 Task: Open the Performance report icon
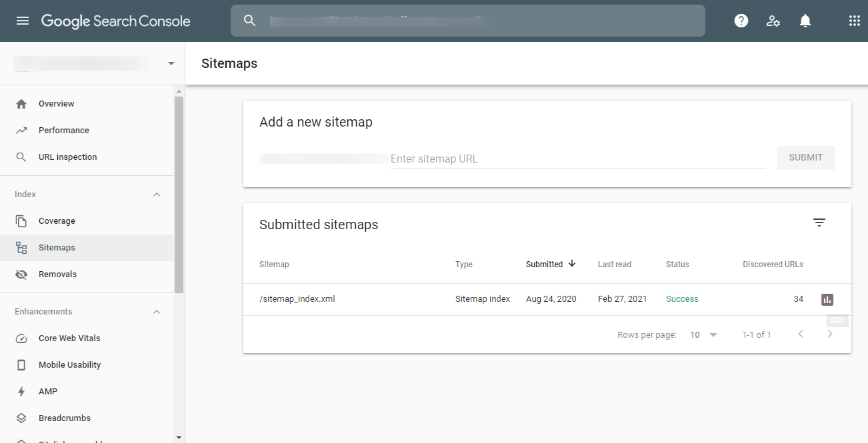tap(21, 130)
